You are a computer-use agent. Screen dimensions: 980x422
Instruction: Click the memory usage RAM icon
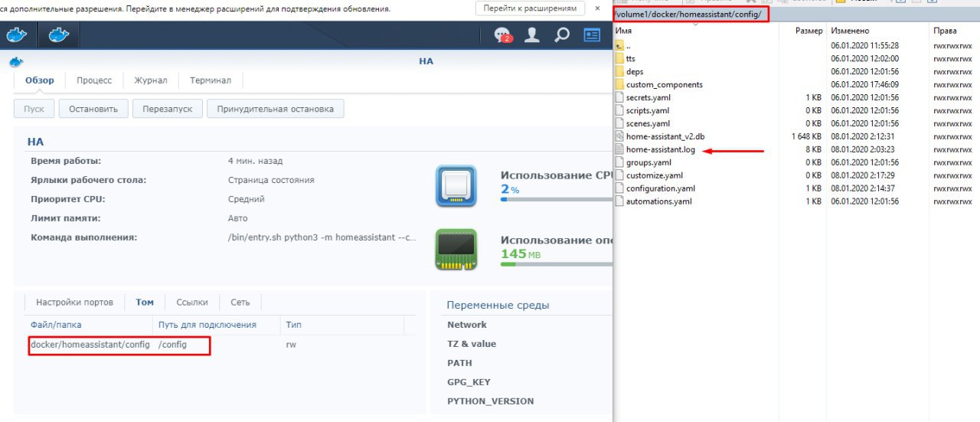coord(456,249)
